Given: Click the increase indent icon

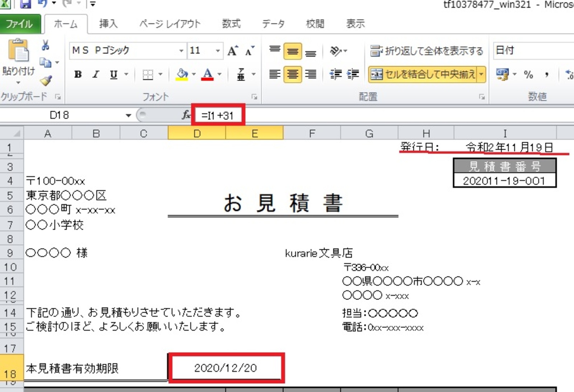Looking at the screenshot, I should (x=353, y=74).
